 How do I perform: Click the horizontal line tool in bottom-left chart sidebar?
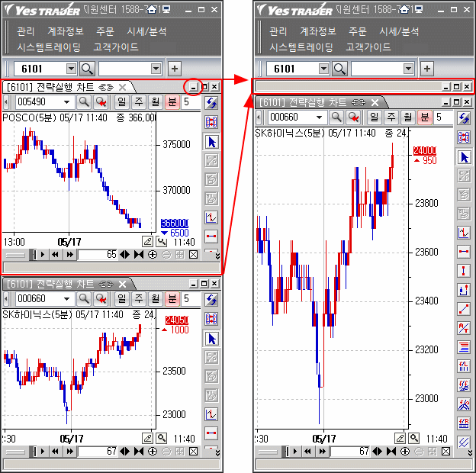tap(212, 433)
